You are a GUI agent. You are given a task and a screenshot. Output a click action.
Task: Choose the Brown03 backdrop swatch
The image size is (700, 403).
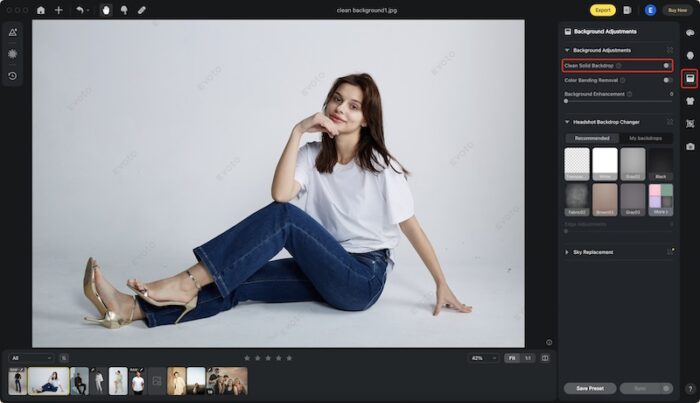[605, 199]
